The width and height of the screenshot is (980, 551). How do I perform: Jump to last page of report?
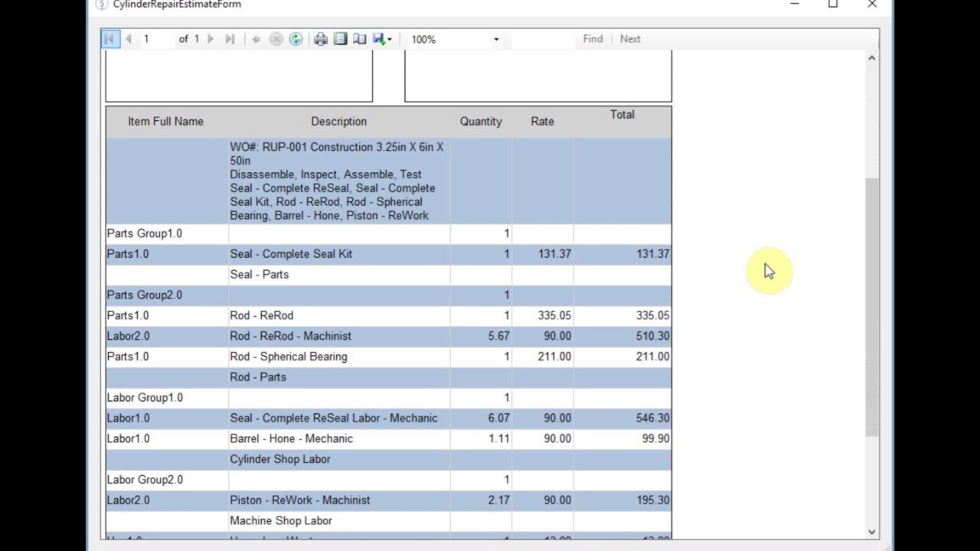click(x=230, y=39)
